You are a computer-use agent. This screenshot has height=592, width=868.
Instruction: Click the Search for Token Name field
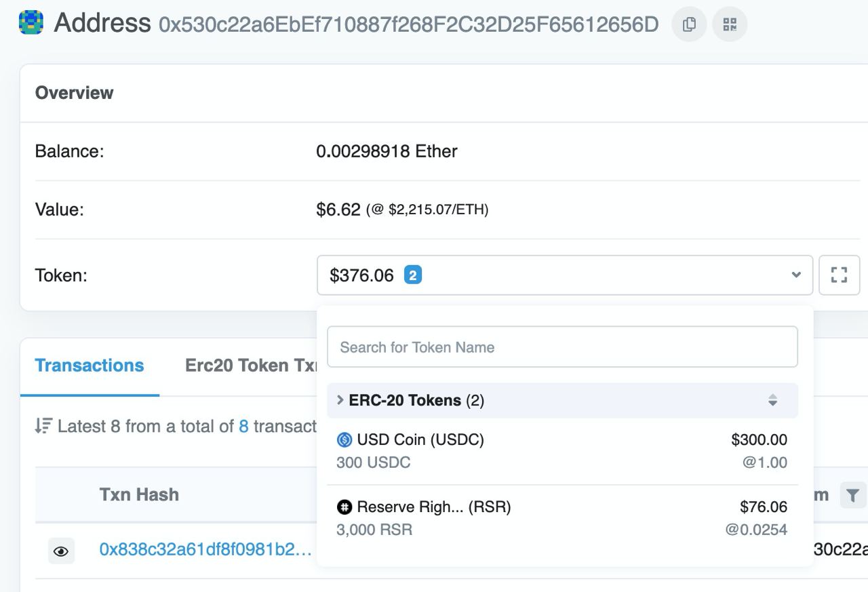click(562, 347)
